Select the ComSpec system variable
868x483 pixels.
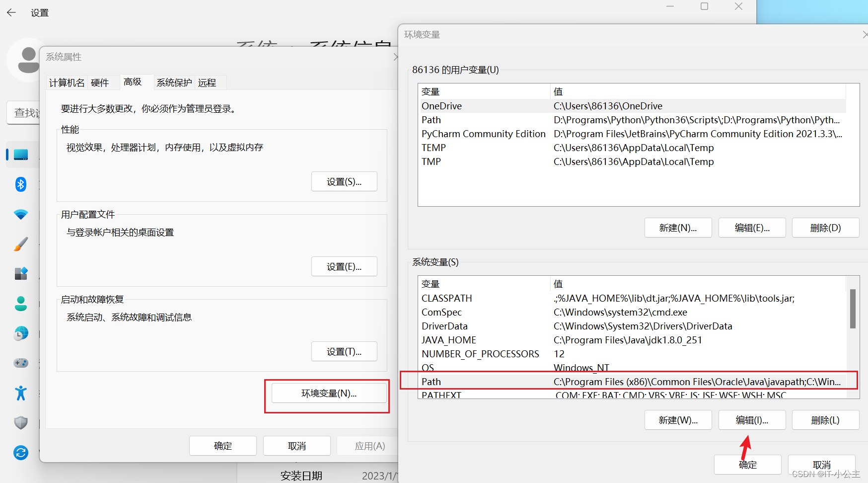point(632,312)
